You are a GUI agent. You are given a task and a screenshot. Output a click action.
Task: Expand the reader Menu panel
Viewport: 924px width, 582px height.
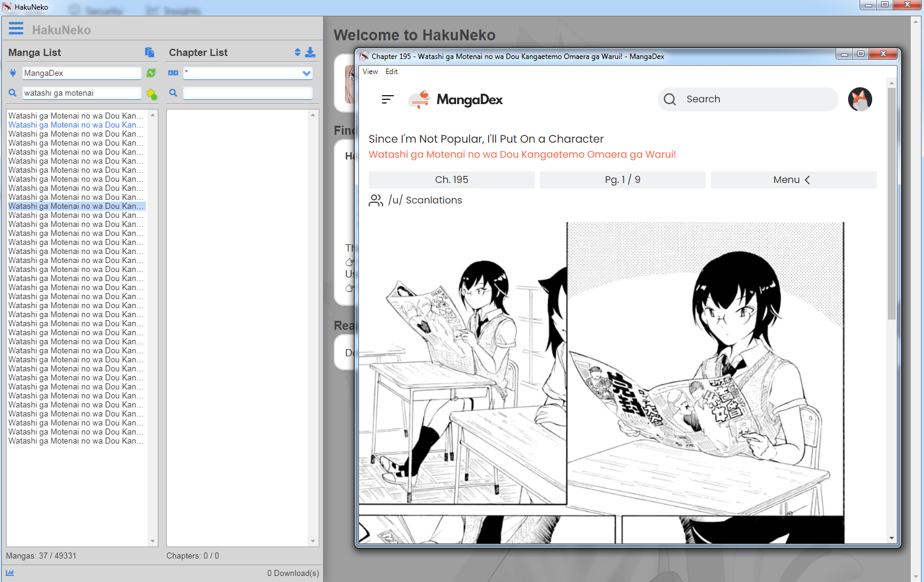794,180
